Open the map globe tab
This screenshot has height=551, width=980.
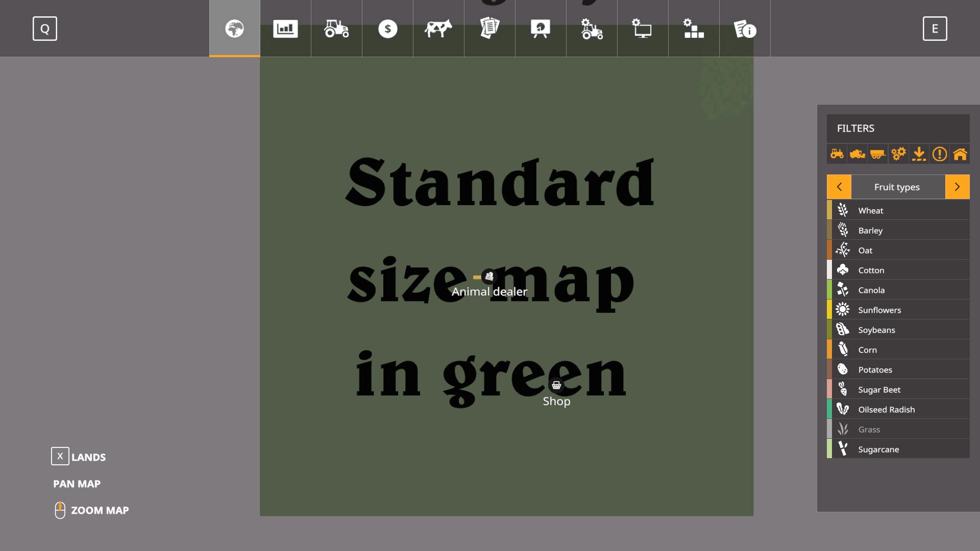pos(235,29)
